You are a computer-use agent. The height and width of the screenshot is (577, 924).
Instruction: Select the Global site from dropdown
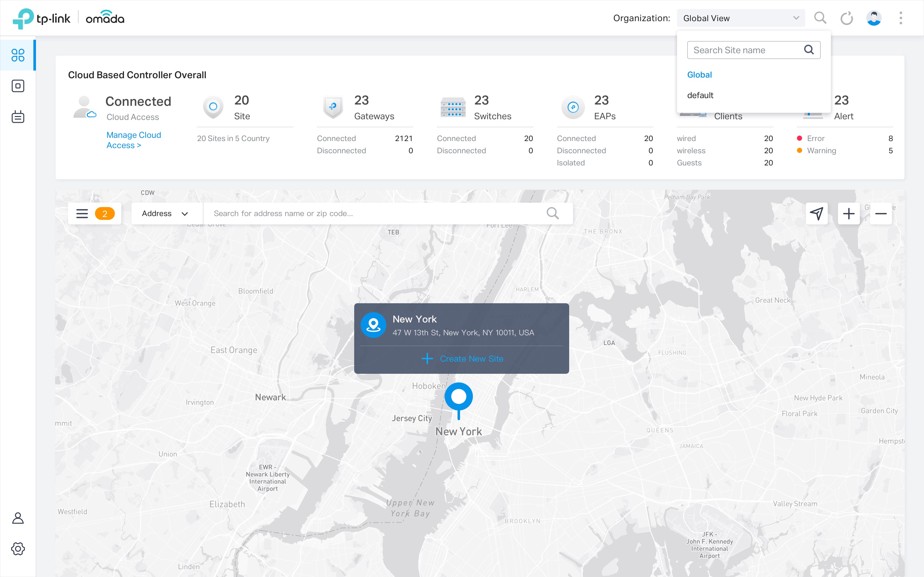699,74
